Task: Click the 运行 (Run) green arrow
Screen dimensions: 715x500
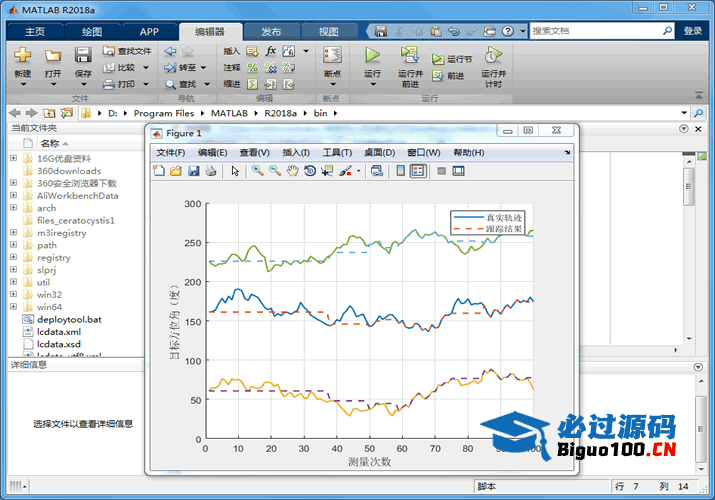Action: 373,55
